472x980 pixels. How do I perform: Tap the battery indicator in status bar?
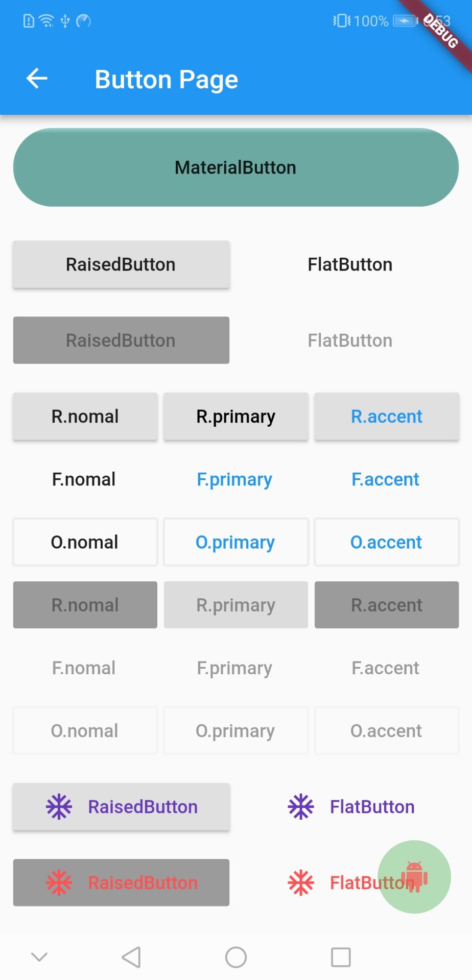click(x=405, y=21)
